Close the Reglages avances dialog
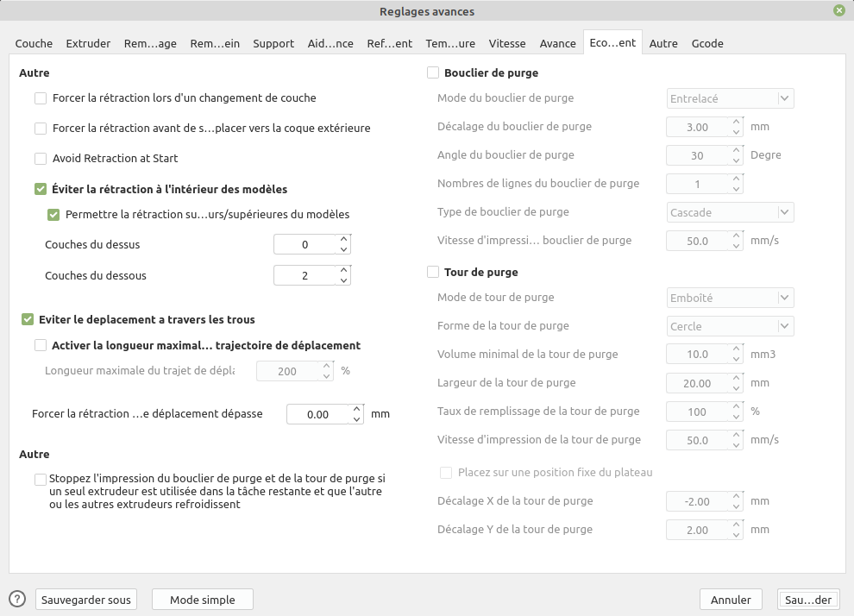This screenshot has width=854, height=616. [x=839, y=10]
